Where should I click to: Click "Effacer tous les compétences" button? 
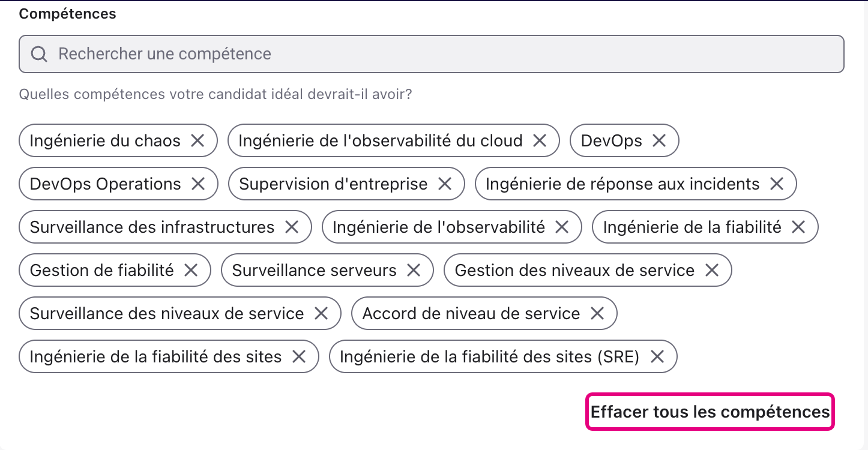click(x=710, y=412)
